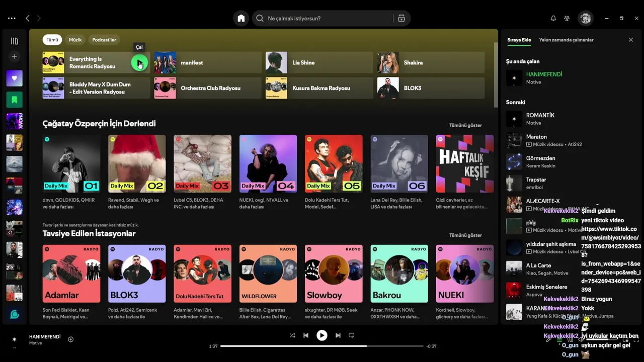The height and width of the screenshot is (362, 644).
Task: Go forward with the right arrow
Action: 39,18
